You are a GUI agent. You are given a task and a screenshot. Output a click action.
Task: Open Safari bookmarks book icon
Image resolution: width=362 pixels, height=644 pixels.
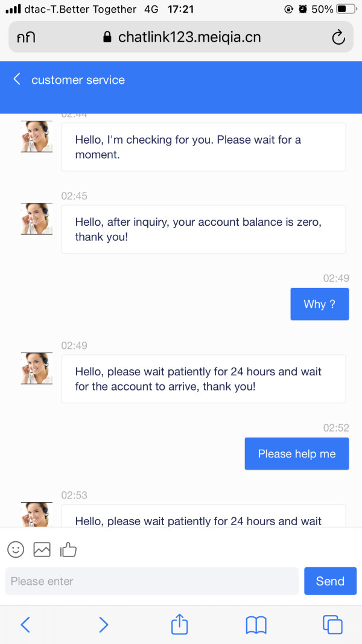click(256, 625)
